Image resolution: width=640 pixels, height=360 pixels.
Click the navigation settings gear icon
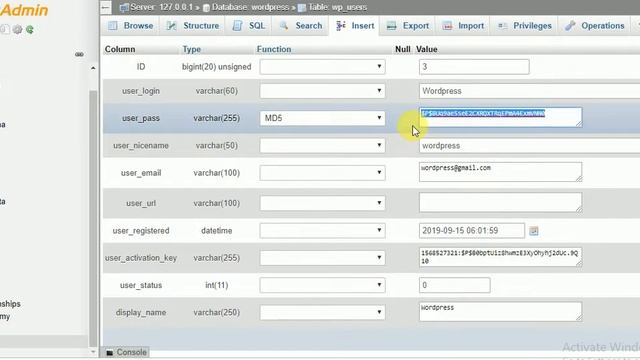[18, 29]
